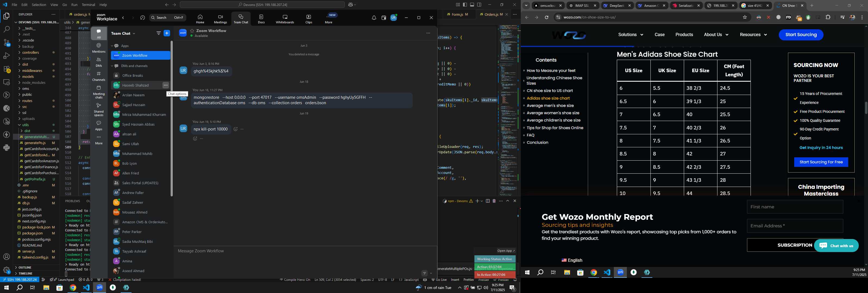The image size is (868, 293).
Task: Open DMs in Zoom sidebar
Action: (x=99, y=62)
